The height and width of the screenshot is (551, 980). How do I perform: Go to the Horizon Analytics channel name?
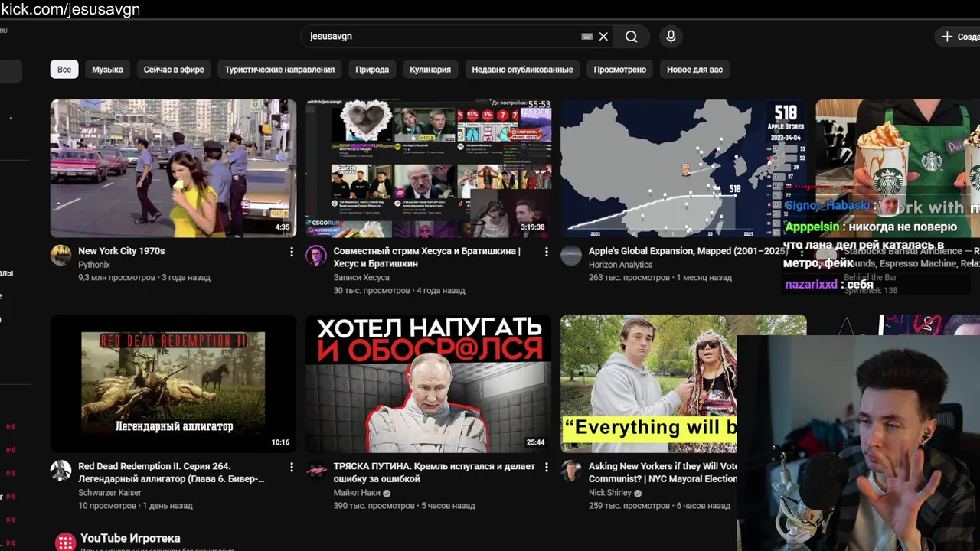coord(620,265)
